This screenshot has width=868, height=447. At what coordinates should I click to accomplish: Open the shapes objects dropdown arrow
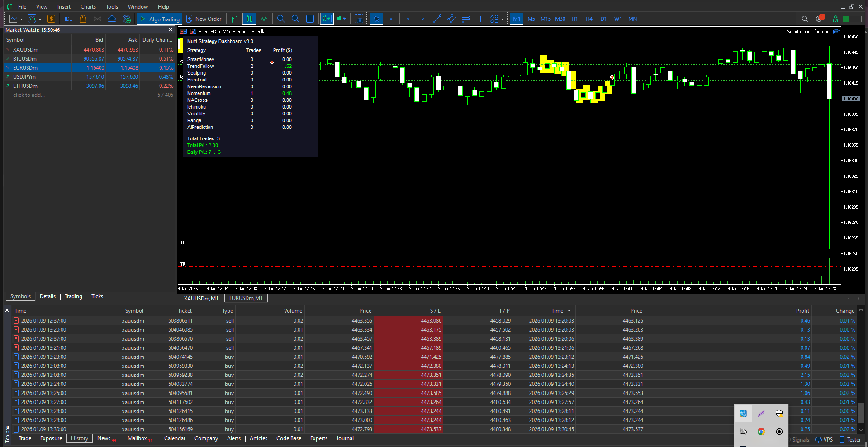click(x=502, y=19)
